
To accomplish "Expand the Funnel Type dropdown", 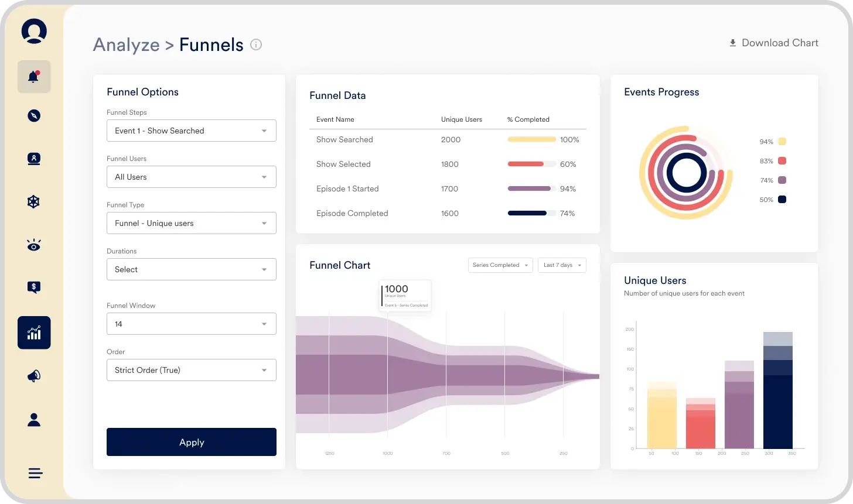I will tap(191, 223).
